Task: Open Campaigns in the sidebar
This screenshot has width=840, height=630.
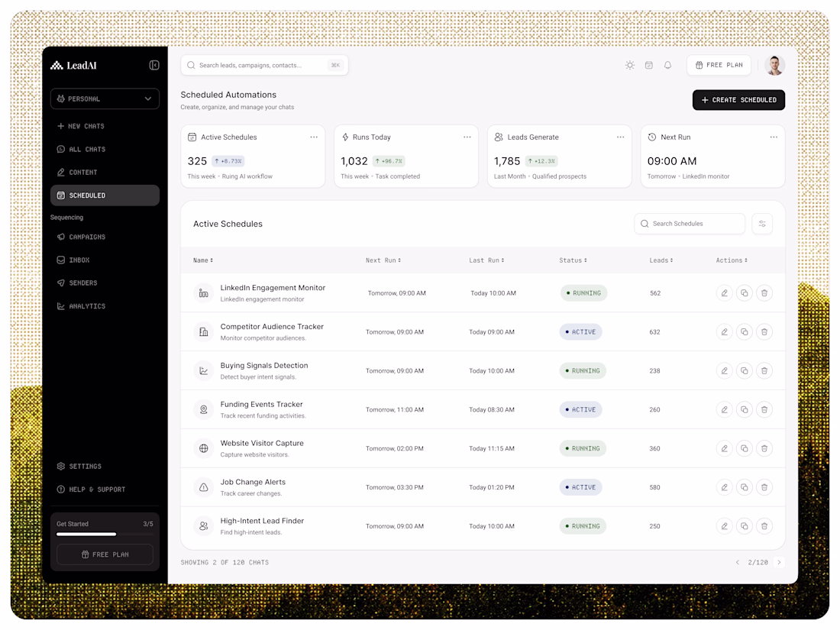Action: click(x=105, y=237)
